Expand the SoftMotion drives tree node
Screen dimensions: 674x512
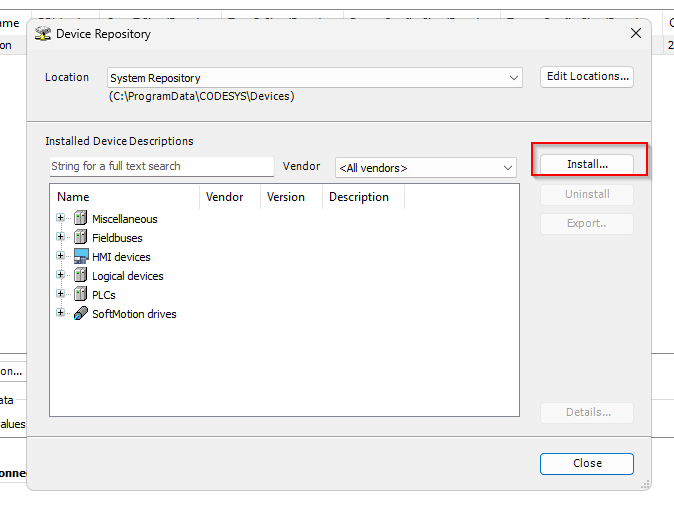pos(61,314)
